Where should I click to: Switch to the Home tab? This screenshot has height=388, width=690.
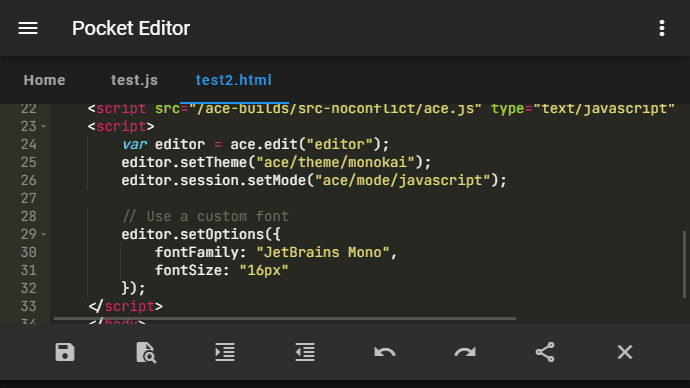coord(44,80)
